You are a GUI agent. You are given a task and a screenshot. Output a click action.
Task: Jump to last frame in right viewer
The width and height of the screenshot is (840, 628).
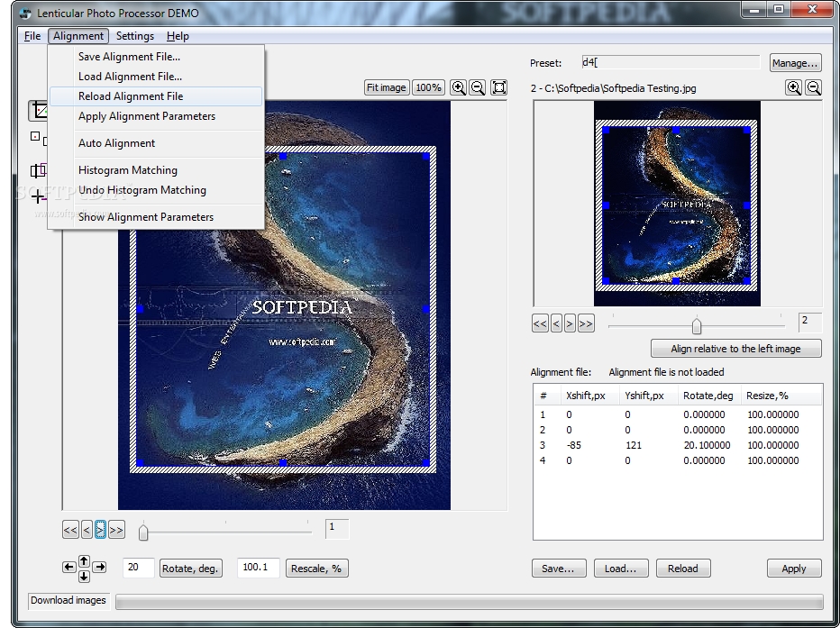586,323
